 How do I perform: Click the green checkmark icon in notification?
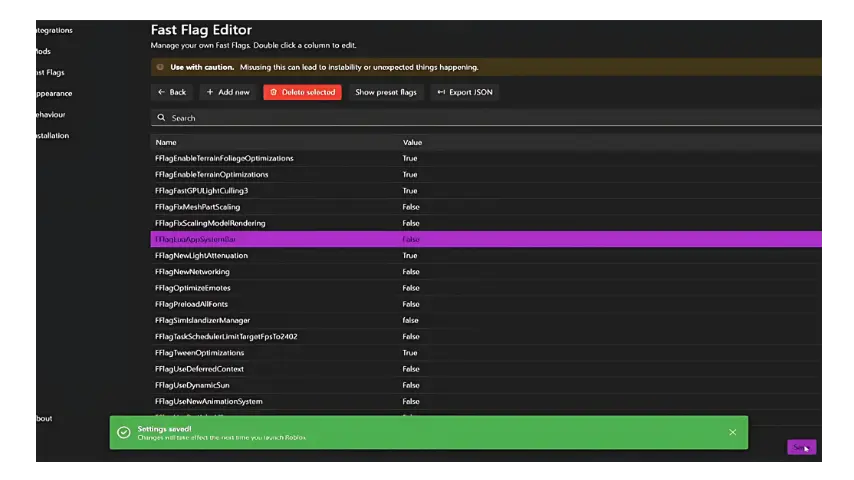point(124,432)
